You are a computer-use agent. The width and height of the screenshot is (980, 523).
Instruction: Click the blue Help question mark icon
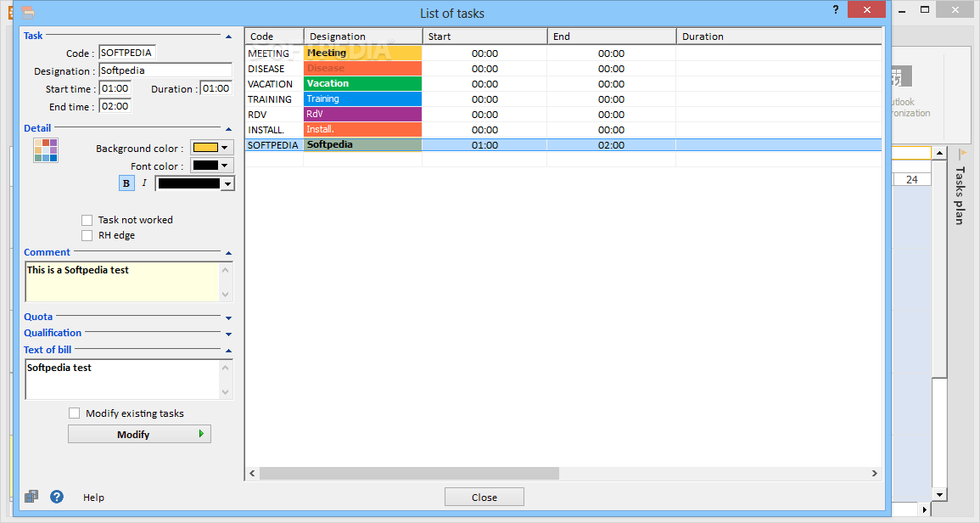click(x=57, y=497)
